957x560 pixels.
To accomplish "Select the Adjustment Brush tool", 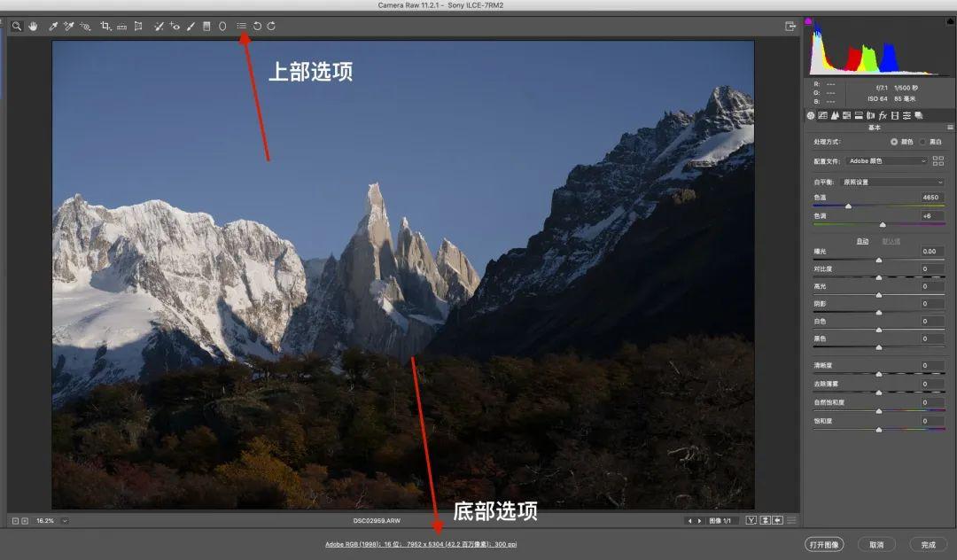I will [x=191, y=26].
